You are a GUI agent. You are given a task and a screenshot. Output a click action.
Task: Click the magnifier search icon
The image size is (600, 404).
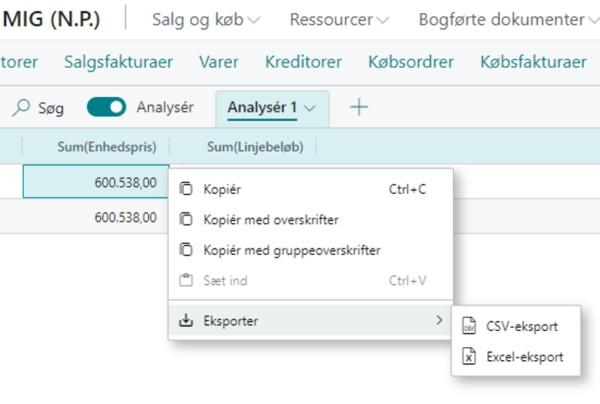click(21, 108)
